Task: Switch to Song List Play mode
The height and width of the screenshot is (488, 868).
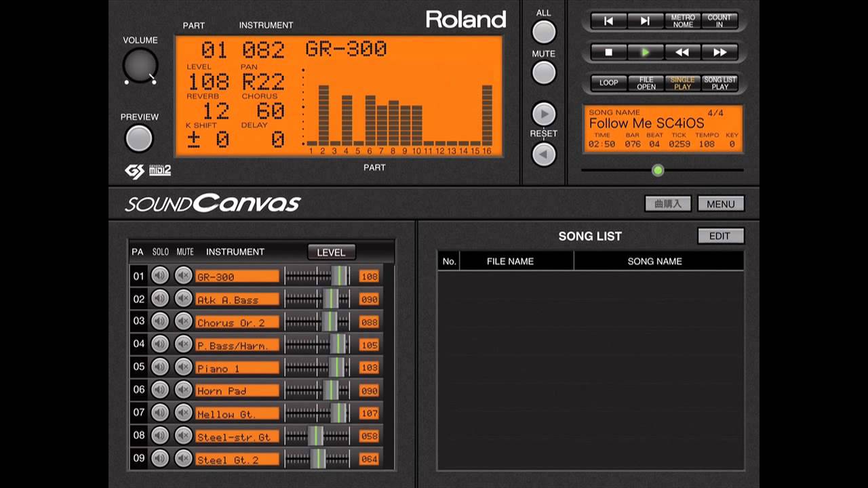Action: [x=719, y=83]
